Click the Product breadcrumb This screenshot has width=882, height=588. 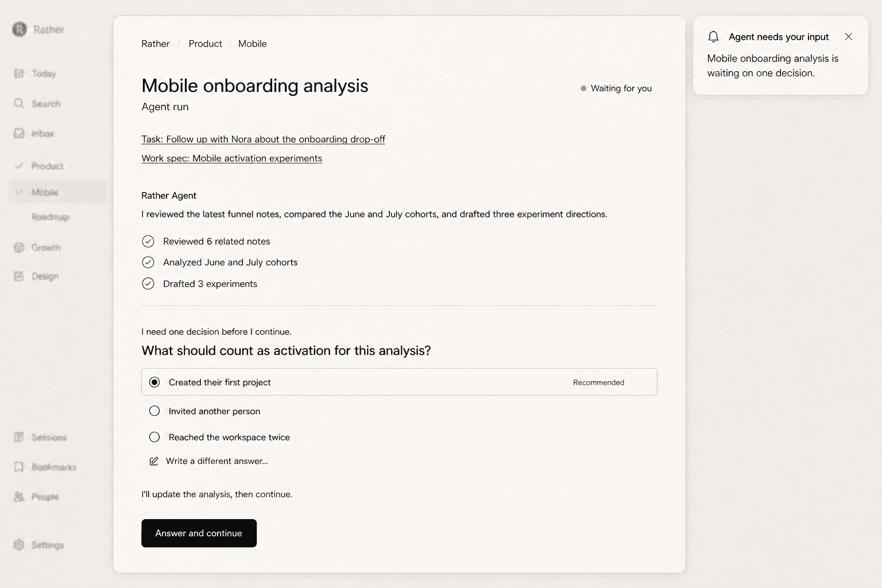click(205, 44)
